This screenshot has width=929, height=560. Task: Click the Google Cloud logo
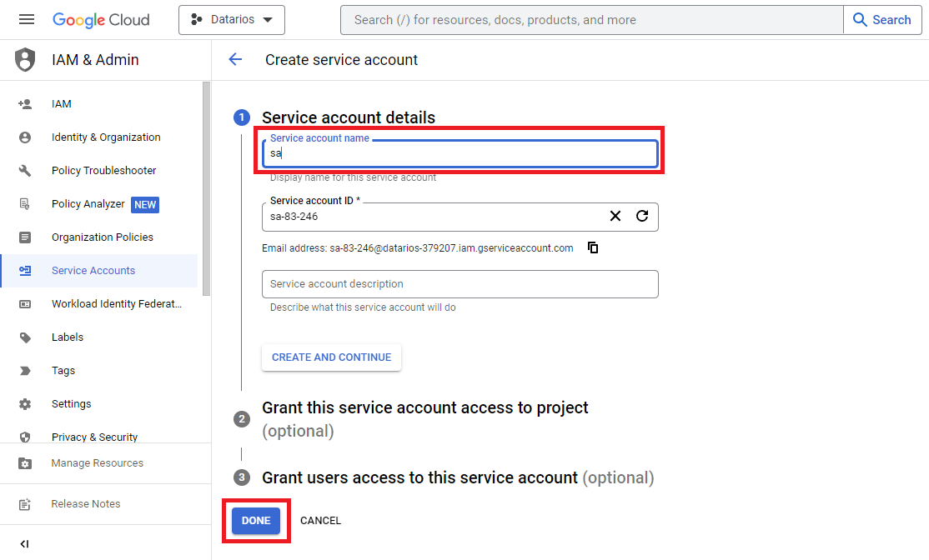pyautogui.click(x=101, y=20)
